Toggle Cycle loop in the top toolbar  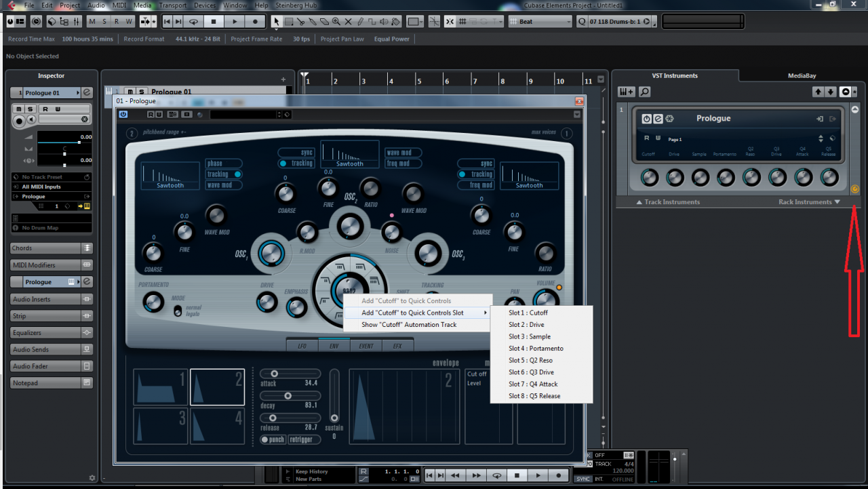coord(194,22)
